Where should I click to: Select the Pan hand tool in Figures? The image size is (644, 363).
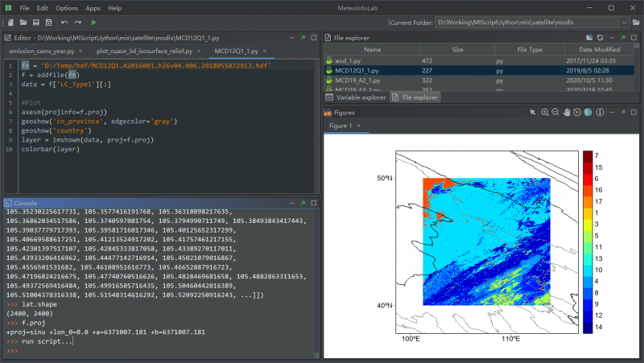click(x=566, y=113)
